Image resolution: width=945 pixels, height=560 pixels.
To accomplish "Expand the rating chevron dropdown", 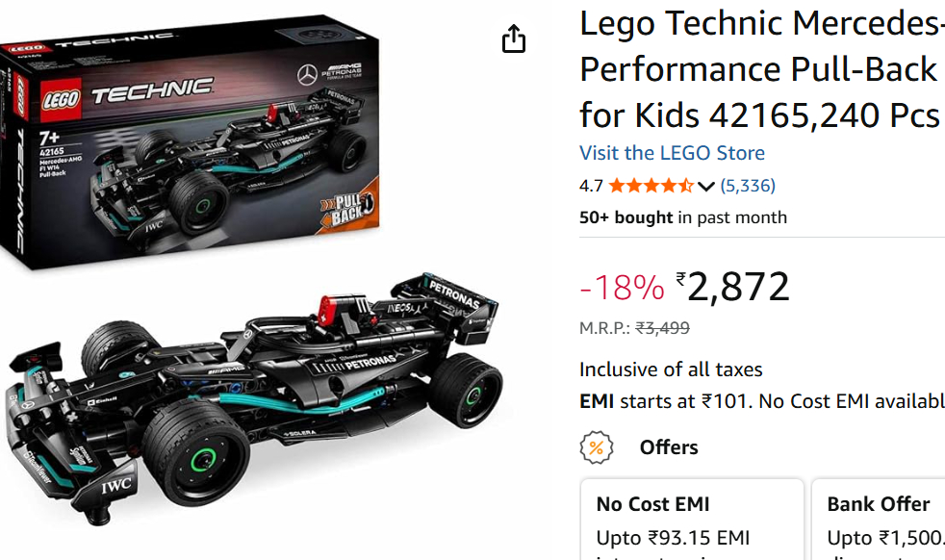I will point(706,186).
